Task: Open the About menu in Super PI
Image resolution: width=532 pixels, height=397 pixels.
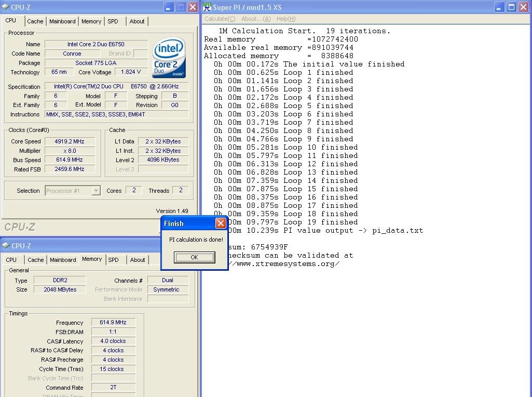Action: [x=256, y=19]
